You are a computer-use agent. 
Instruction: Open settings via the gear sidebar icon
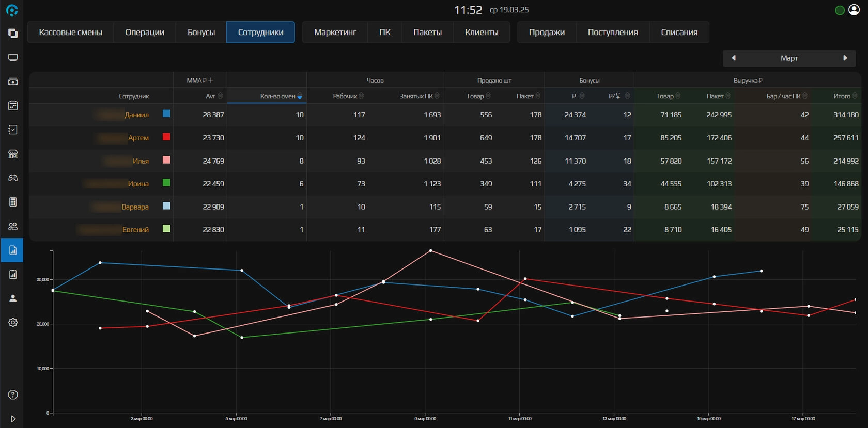[13, 322]
